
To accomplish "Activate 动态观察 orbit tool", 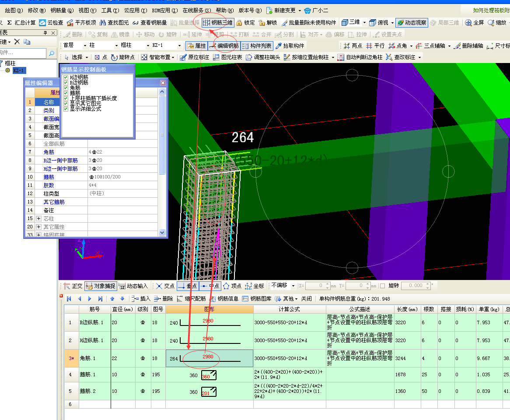I will pyautogui.click(x=412, y=22).
